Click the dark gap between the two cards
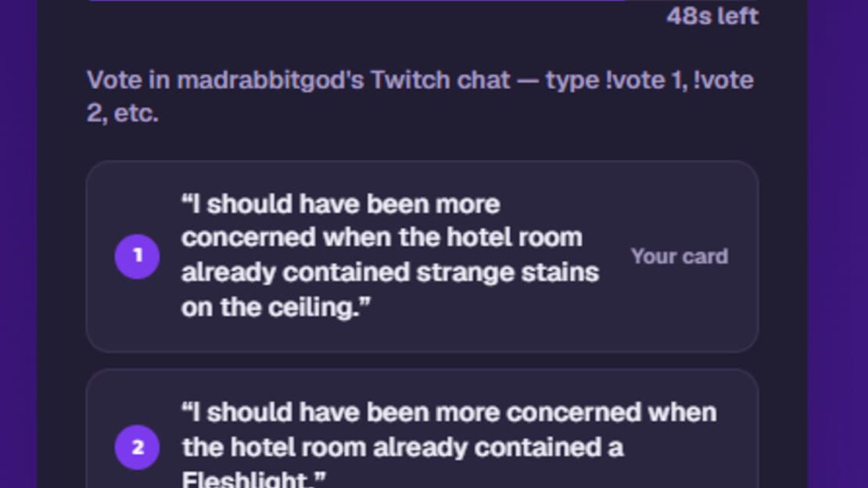 [x=421, y=361]
